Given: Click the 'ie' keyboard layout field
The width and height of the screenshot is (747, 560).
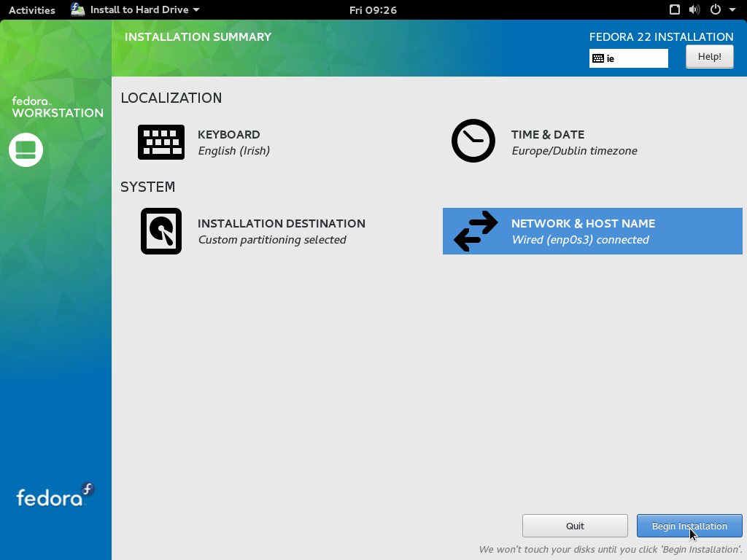Looking at the screenshot, I should point(629,58).
